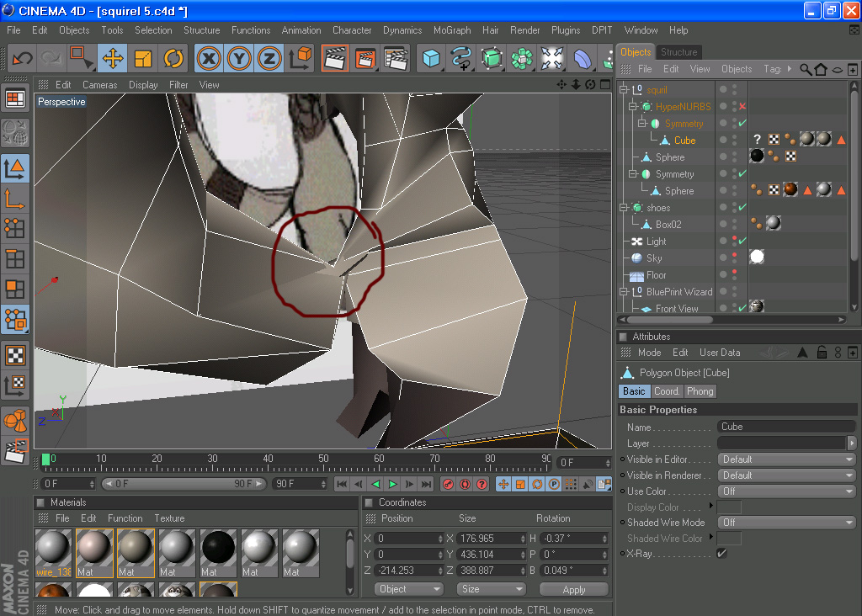Open the spline tools icon
This screenshot has height=616, width=862.
coord(461,58)
